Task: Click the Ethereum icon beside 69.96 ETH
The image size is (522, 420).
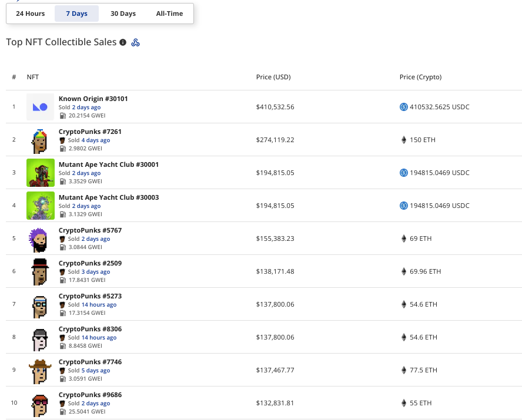Action: click(x=403, y=271)
